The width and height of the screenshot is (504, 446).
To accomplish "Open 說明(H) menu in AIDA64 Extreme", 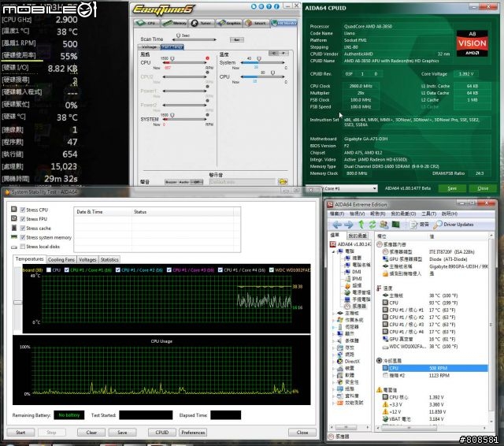I will pos(450,214).
